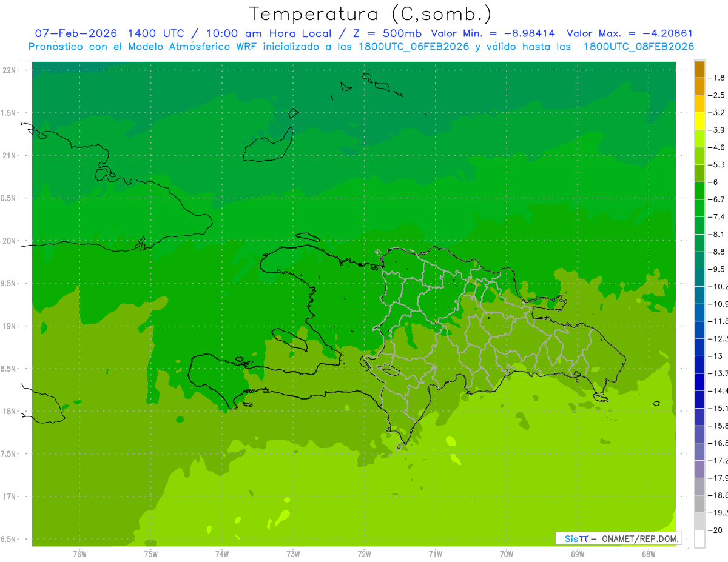728x562 pixels.
Task: Click the "68W" longitude axis label
Action: 649,554
